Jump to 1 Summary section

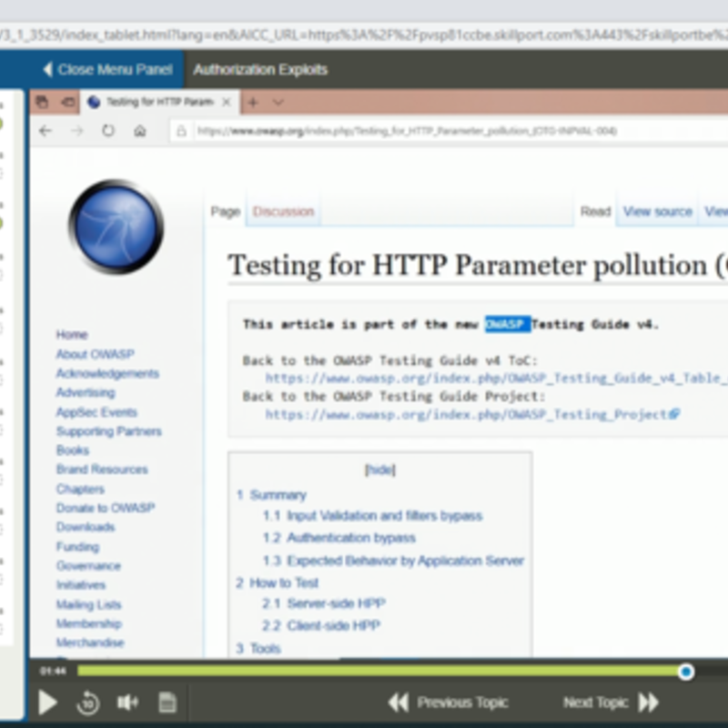(x=271, y=495)
